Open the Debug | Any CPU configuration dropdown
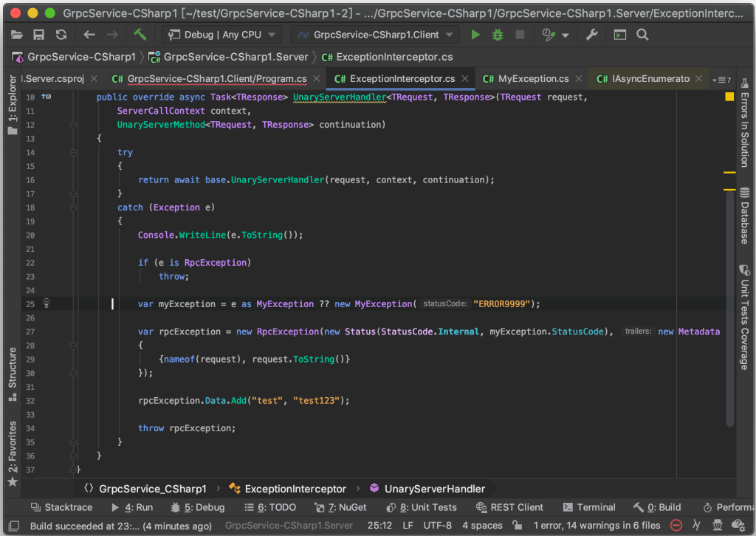The image size is (756, 536). (221, 35)
